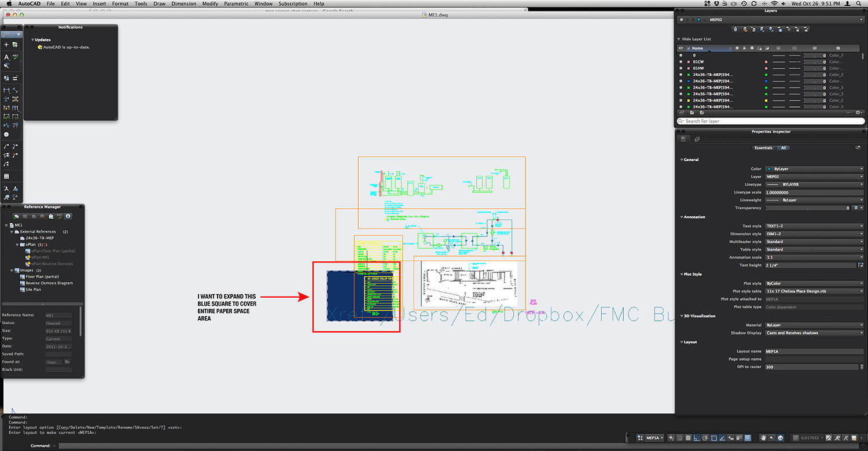Open the Attach Reference icon in Reference Manager
Screen dimensions: 868x451
[x=16, y=216]
